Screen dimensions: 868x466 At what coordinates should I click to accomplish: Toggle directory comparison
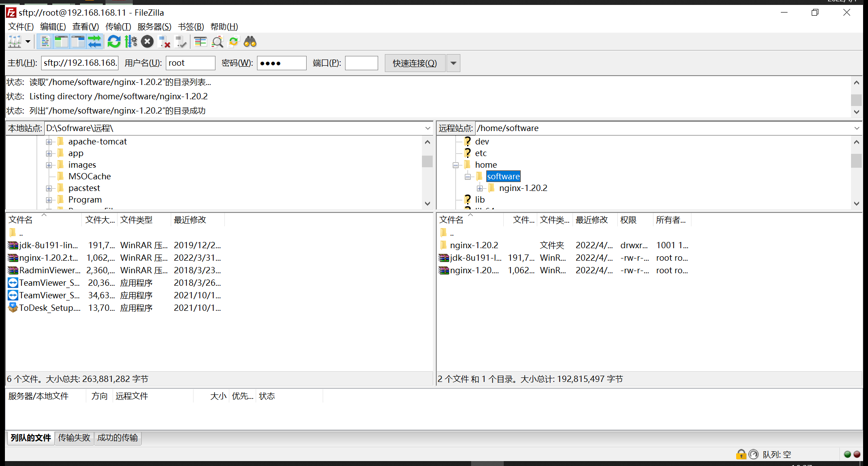coord(217,42)
